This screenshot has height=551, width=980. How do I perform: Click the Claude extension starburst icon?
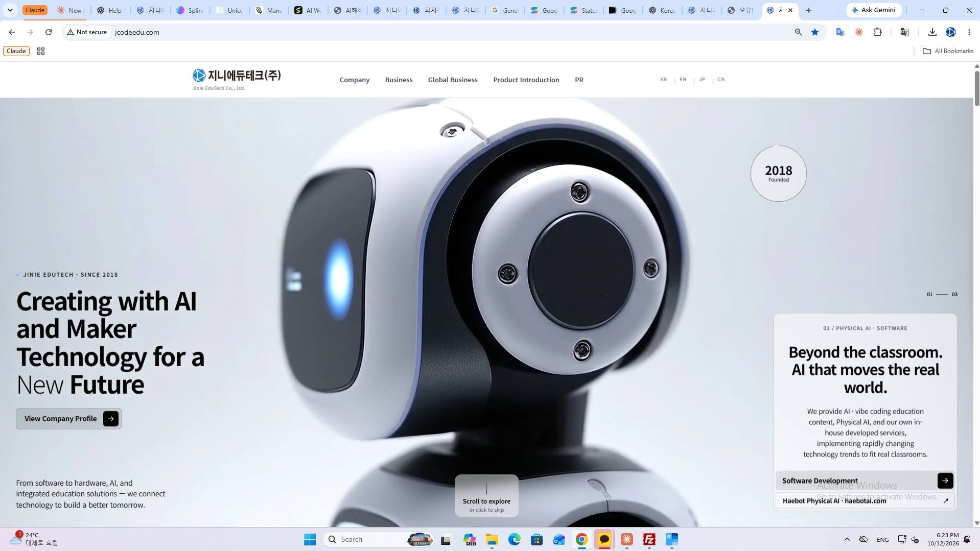[x=859, y=32]
